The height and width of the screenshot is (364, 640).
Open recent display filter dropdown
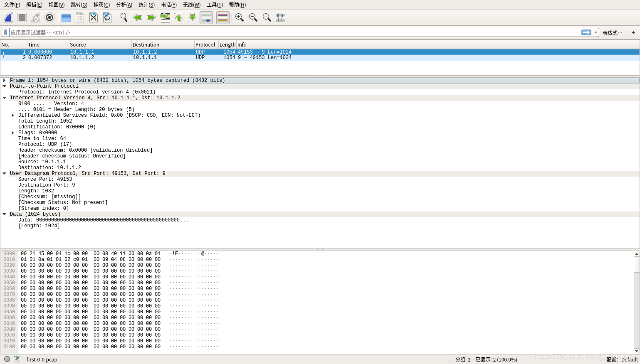596,32
